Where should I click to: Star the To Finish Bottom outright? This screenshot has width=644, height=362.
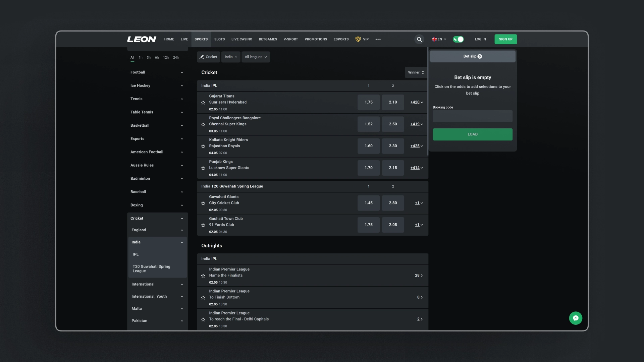click(x=203, y=298)
